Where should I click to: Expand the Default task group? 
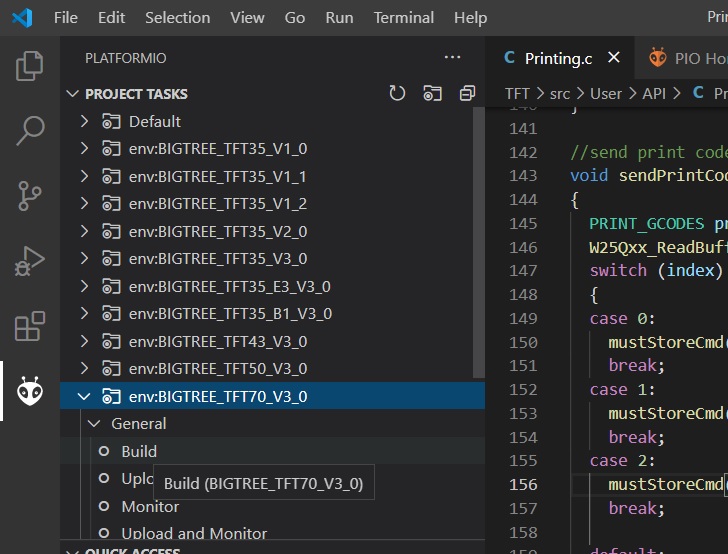(x=84, y=122)
